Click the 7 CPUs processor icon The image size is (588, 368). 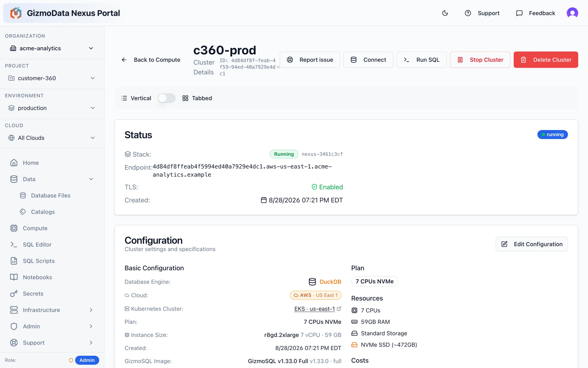coord(354,310)
